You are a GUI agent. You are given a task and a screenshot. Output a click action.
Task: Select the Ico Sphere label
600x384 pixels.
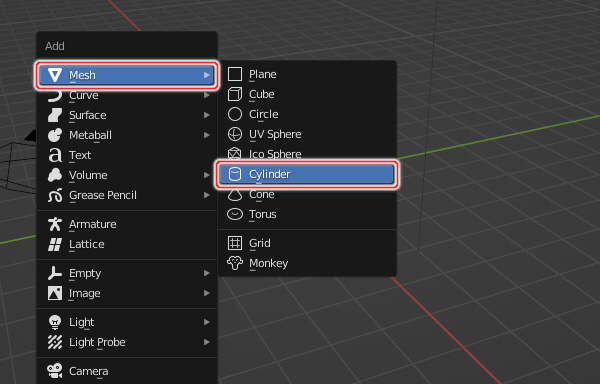pos(275,154)
